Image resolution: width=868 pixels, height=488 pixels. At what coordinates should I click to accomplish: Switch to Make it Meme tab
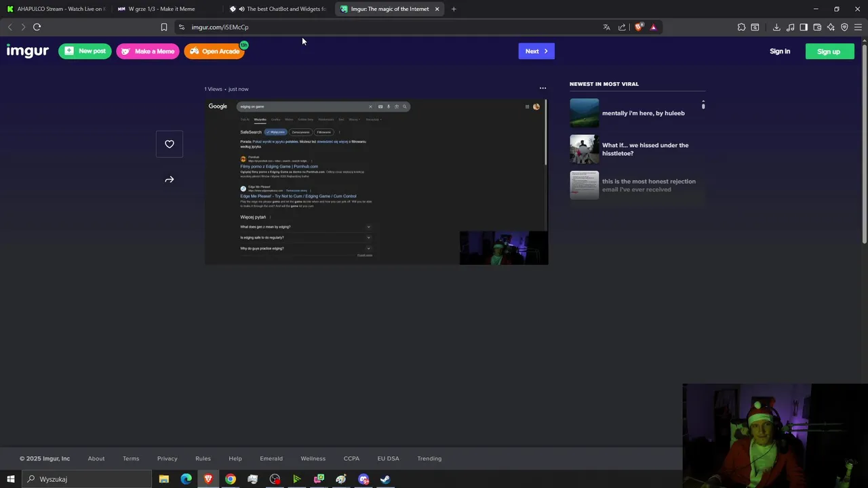point(166,9)
